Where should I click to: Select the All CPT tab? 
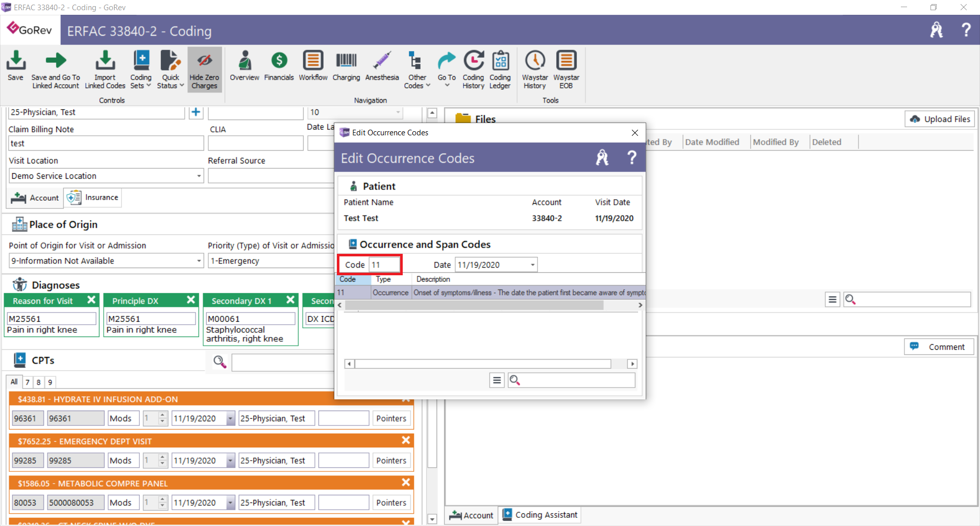[x=14, y=381]
